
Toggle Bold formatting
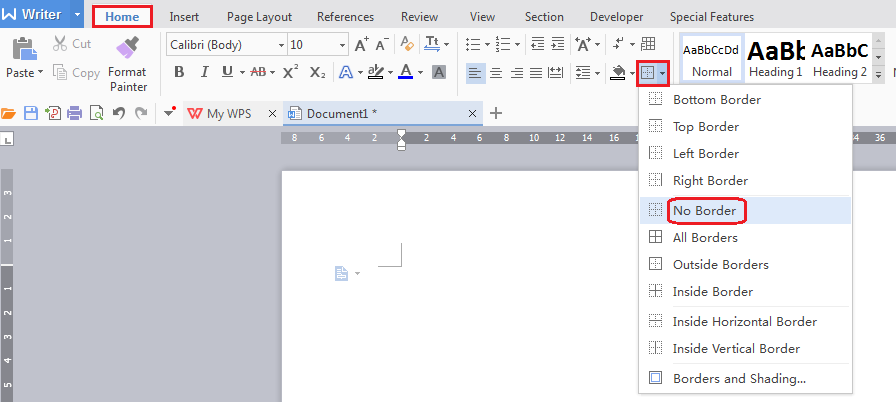click(x=179, y=72)
